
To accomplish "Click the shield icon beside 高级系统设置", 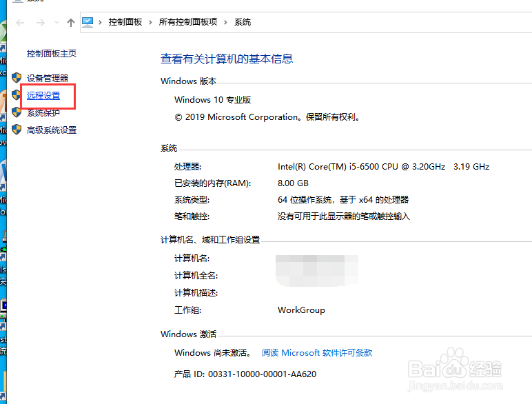I will 17,130.
